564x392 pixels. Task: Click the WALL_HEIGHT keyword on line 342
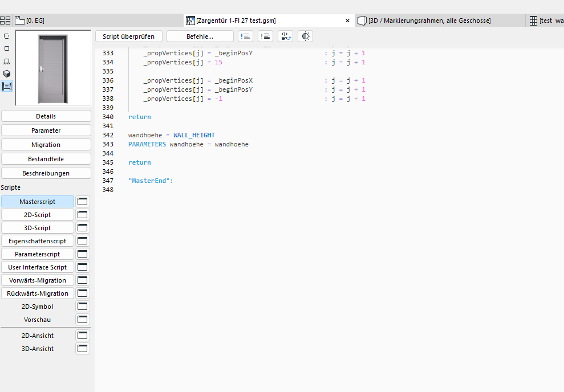pos(194,135)
